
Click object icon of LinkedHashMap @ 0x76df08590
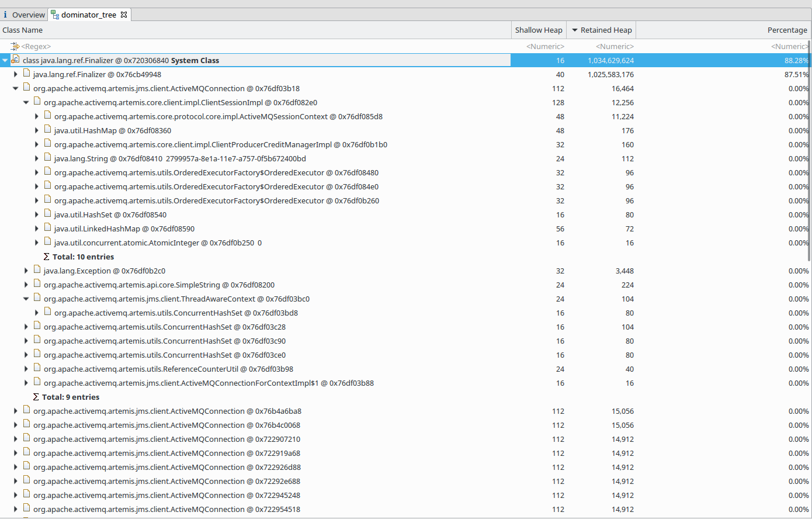[47, 228]
